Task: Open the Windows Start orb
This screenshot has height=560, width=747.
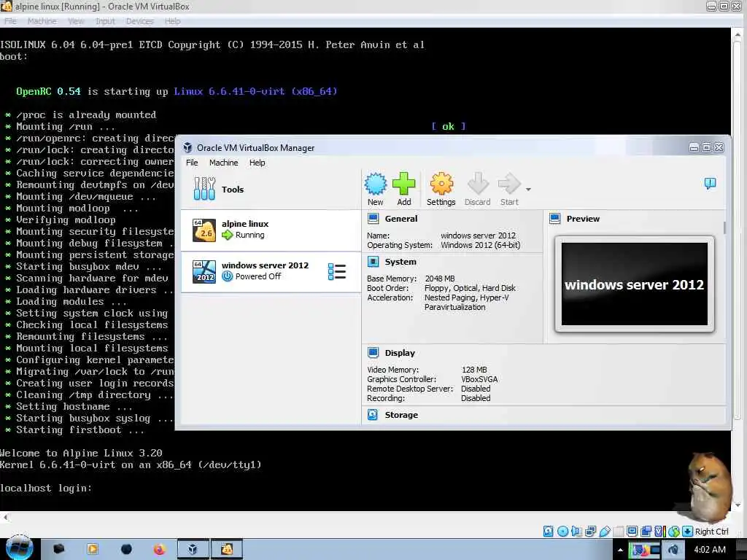Action: click(19, 548)
